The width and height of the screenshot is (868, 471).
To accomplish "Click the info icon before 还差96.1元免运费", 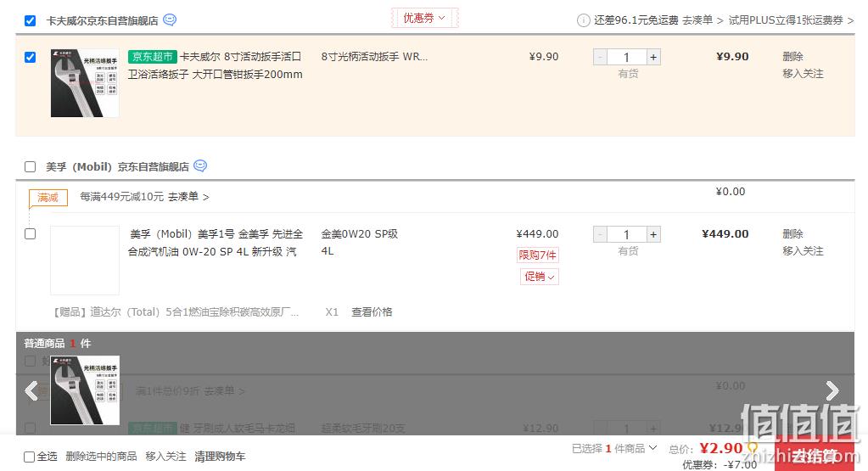I will (584, 20).
